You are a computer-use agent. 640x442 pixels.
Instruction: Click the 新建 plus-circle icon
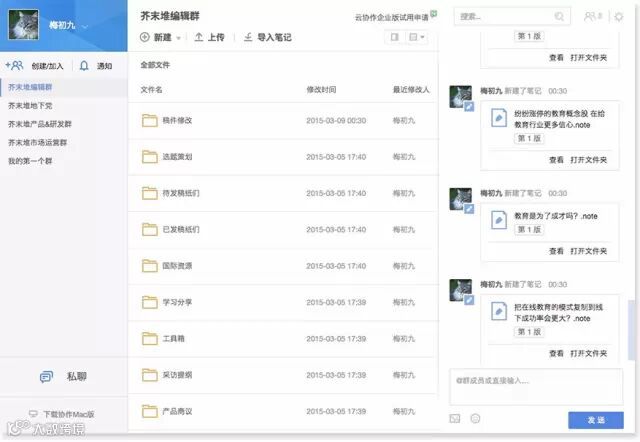[144, 37]
